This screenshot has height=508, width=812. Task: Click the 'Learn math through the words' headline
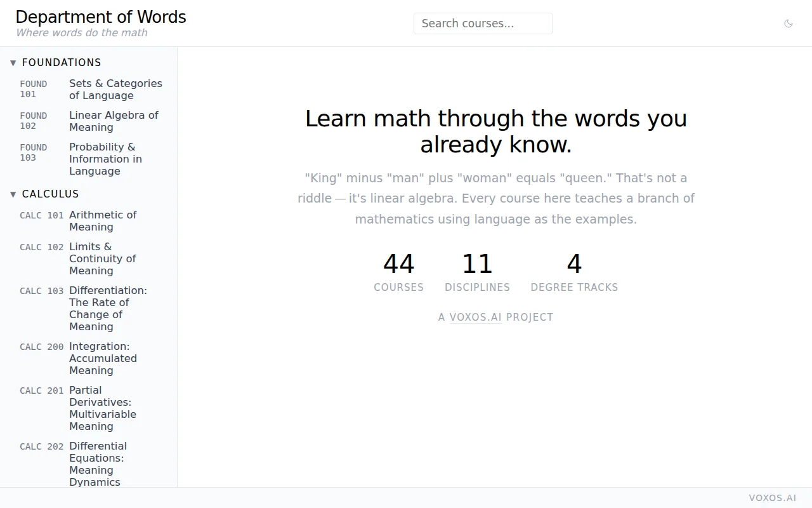[x=496, y=131]
